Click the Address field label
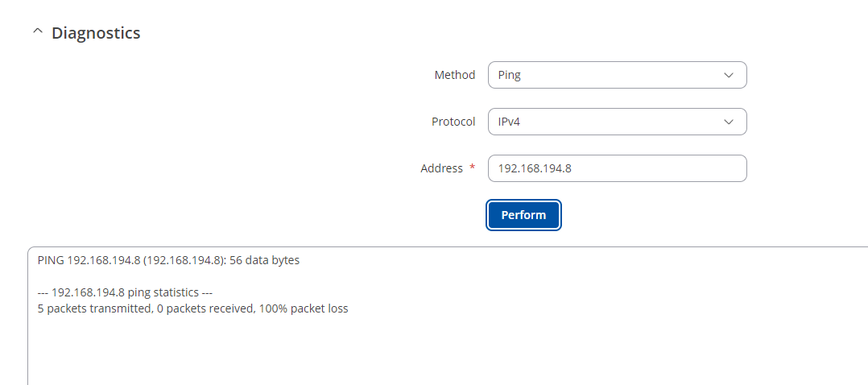This screenshot has width=868, height=385. pyautogui.click(x=441, y=168)
